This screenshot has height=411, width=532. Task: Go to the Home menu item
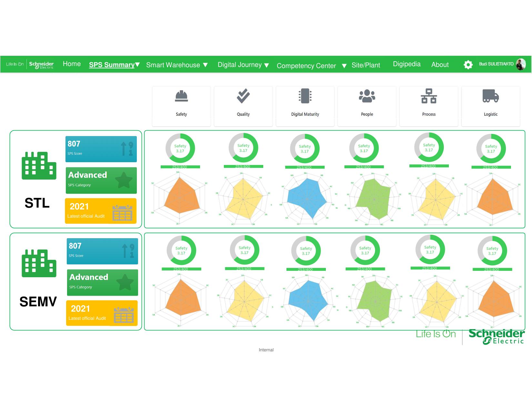pos(72,64)
